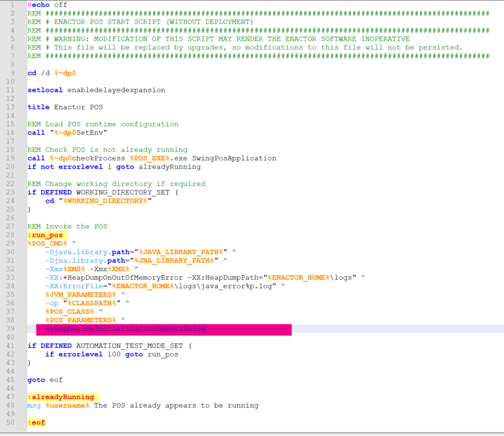Click the :run_pos label on line 28
The width and height of the screenshot is (504, 436).
[45, 235]
